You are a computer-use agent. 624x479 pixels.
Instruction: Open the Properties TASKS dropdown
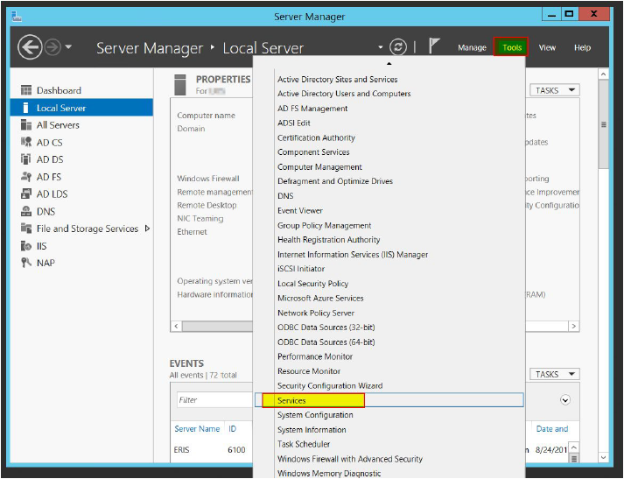(554, 90)
